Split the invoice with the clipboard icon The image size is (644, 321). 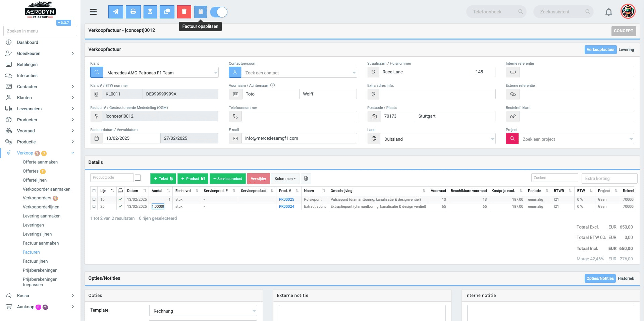[x=201, y=12]
